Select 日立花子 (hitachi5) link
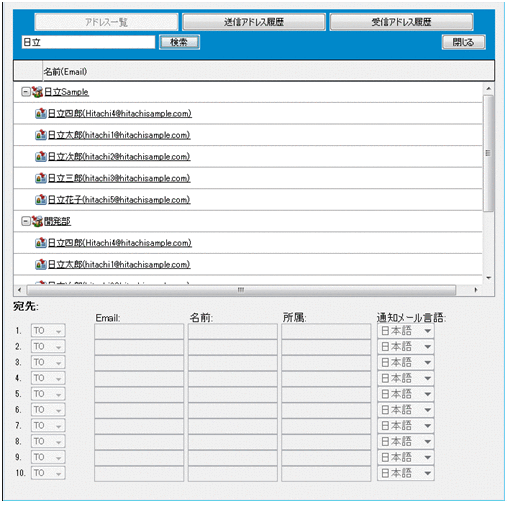 pyautogui.click(x=119, y=200)
